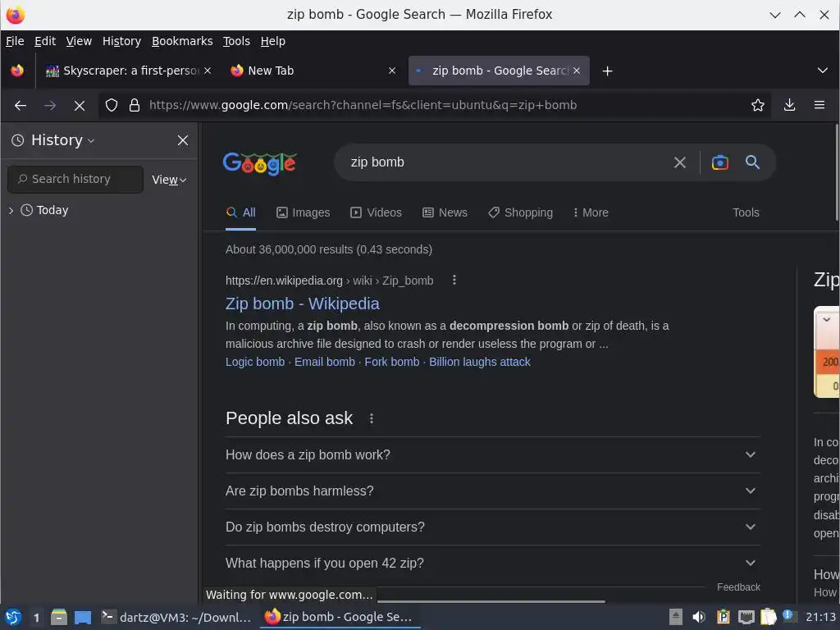Click the page vertical scrollbar
Screen dimensions: 840x630
[836, 171]
